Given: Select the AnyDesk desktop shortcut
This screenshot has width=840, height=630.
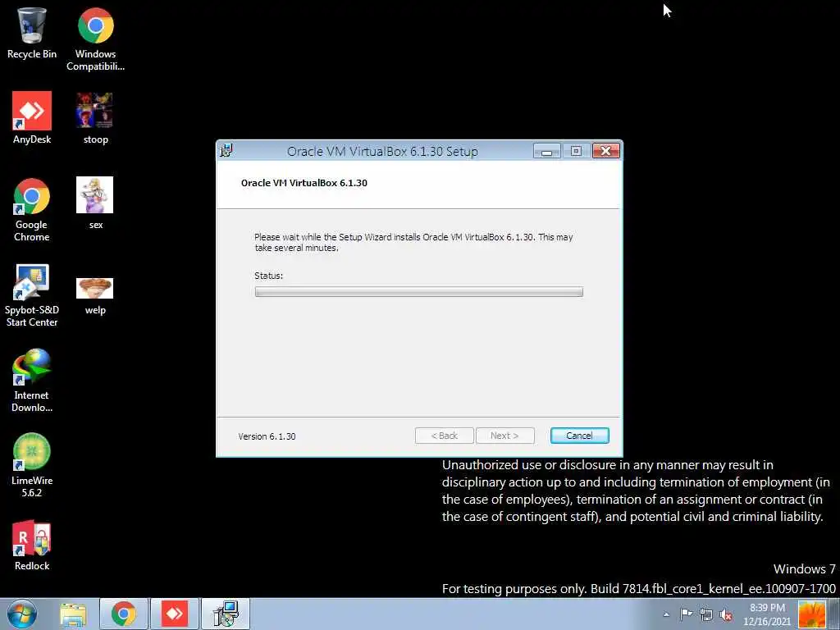Looking at the screenshot, I should point(32,118).
